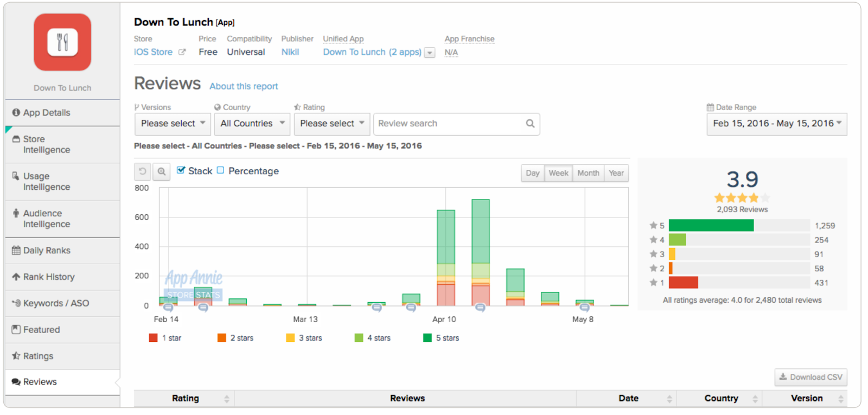The height and width of the screenshot is (415, 868).
Task: Click the comment marker right of Apr 10
Action: point(480,308)
